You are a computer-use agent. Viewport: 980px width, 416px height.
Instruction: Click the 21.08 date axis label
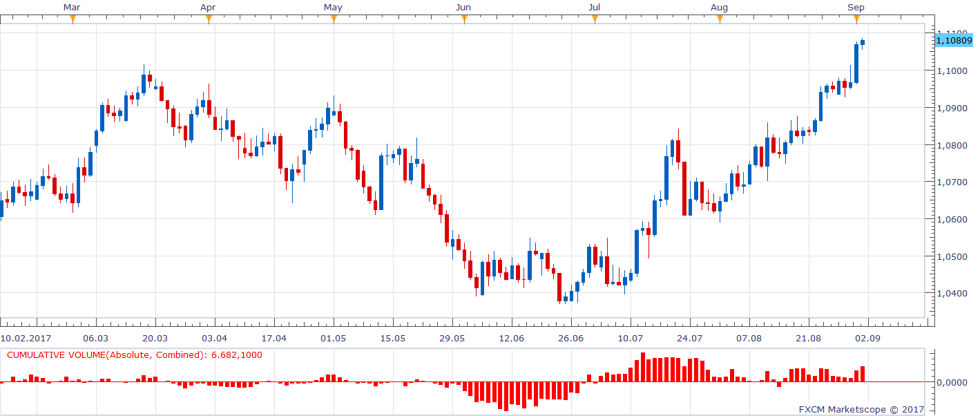coord(809,339)
